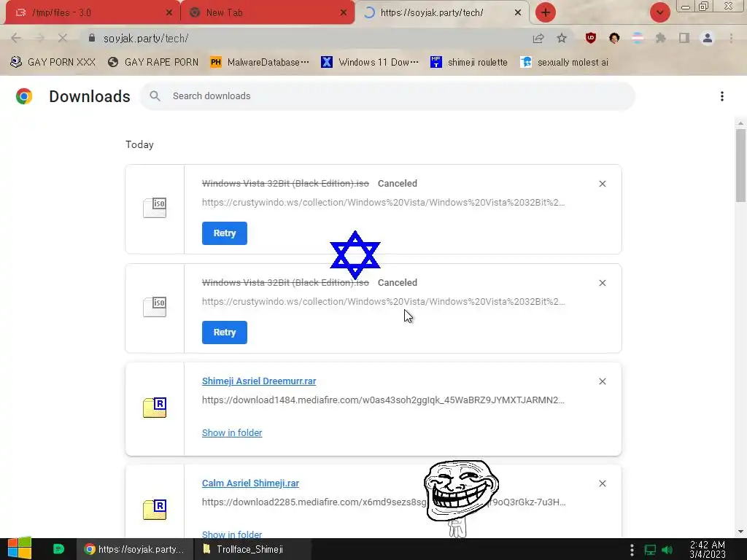This screenshot has width=747, height=560.
Task: Click the scrollbar down arrow
Action: [741, 532]
